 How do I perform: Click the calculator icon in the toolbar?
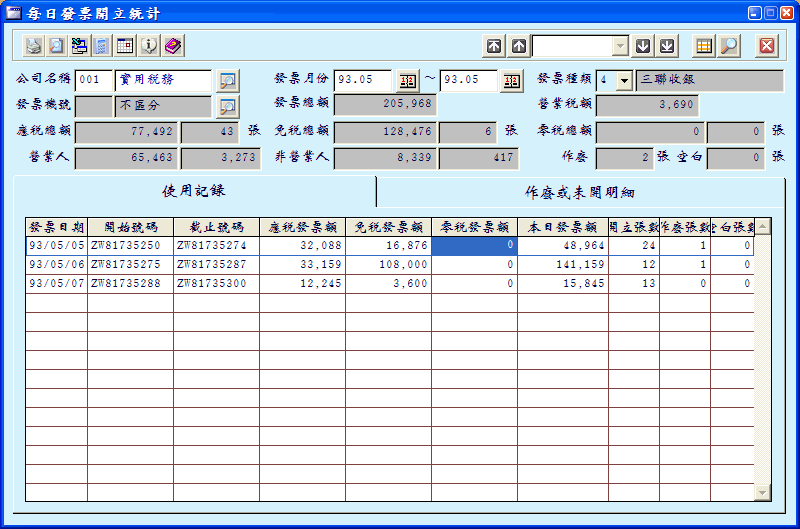(102, 46)
